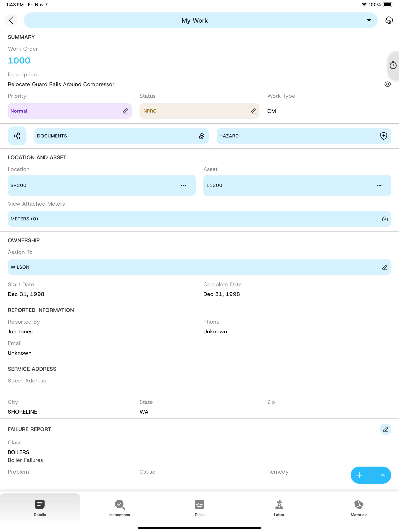Edit the INPRG status field
The image size is (399, 532).
click(199, 111)
